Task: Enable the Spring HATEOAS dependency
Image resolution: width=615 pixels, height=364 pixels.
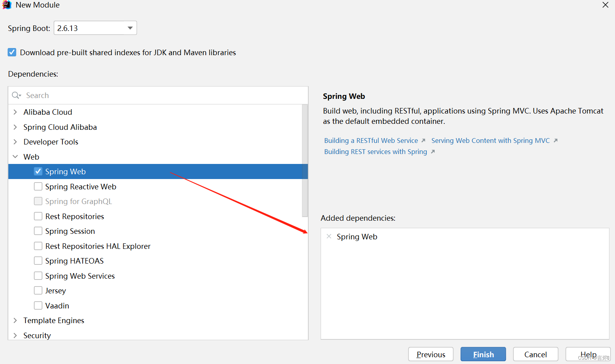Action: click(38, 261)
